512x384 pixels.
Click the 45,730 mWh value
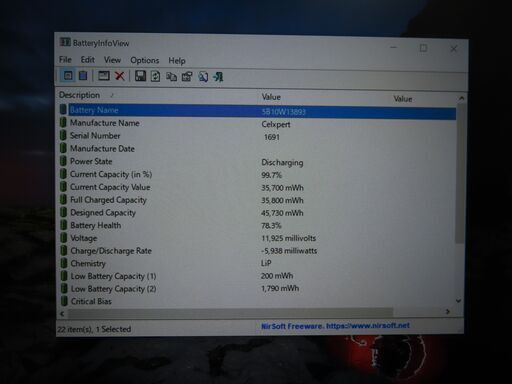[x=282, y=213]
